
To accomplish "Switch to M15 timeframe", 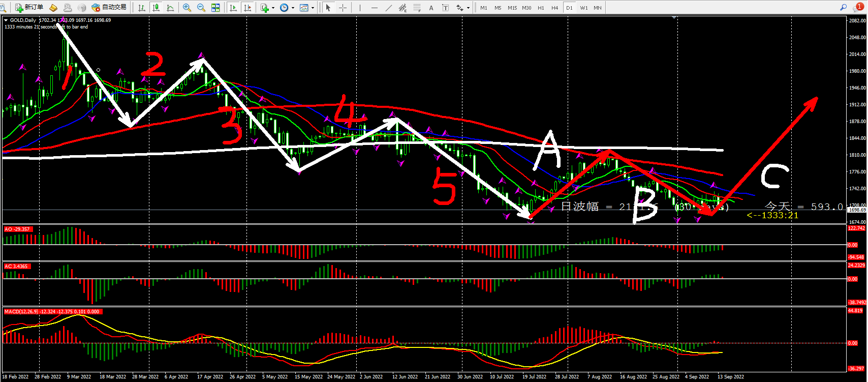I will click(512, 8).
